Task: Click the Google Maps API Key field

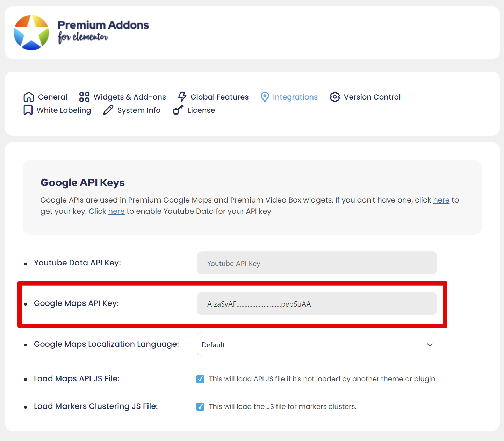Action: 317,303
